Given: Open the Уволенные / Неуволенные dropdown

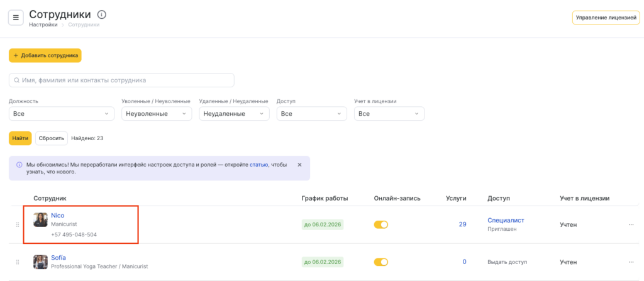Looking at the screenshot, I should (156, 114).
